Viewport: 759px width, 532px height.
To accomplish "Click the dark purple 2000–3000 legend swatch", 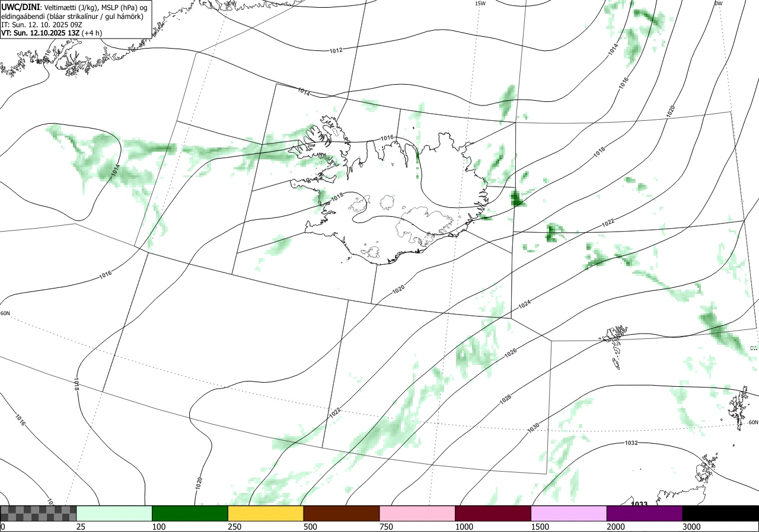I will [645, 513].
